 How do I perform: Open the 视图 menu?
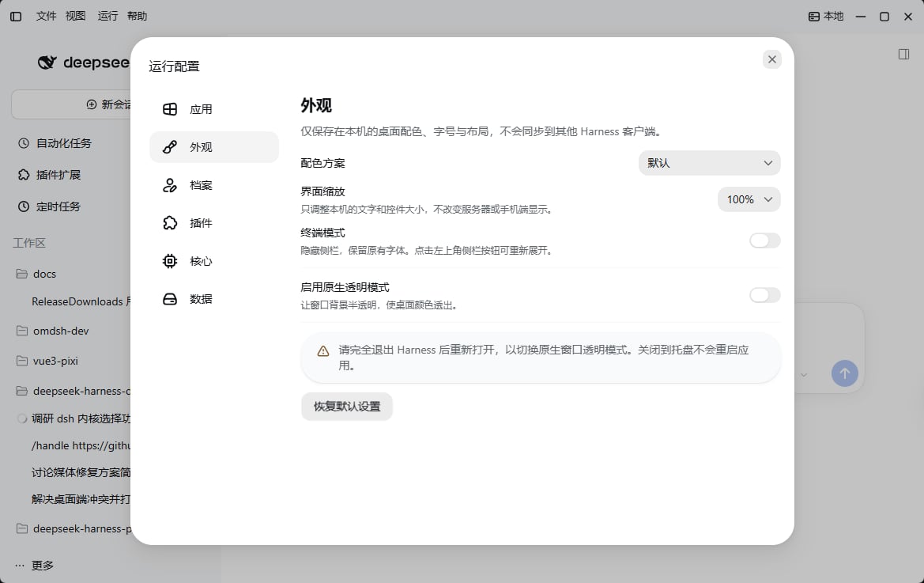75,16
